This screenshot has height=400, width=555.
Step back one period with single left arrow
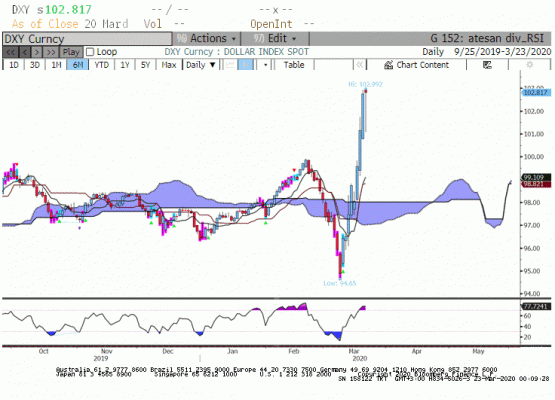[x=24, y=52]
